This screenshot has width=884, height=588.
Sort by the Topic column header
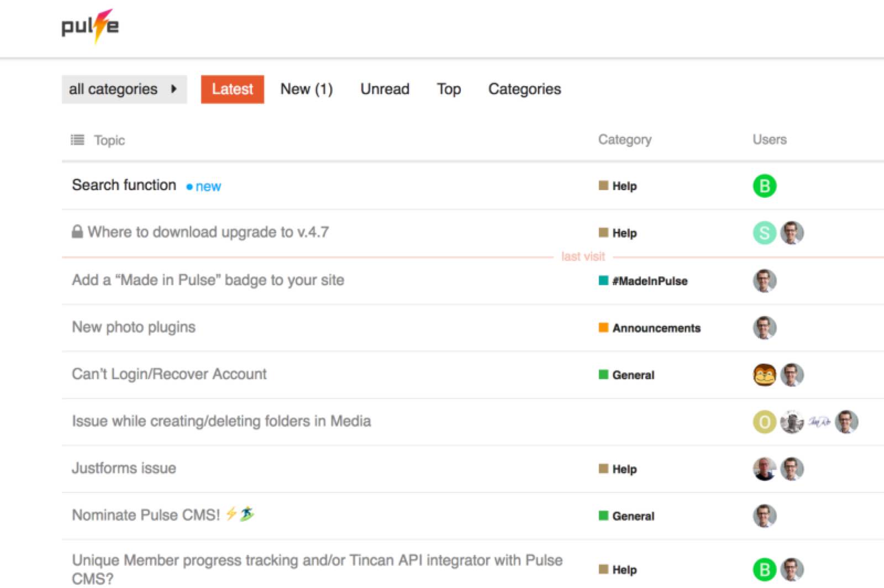109,140
